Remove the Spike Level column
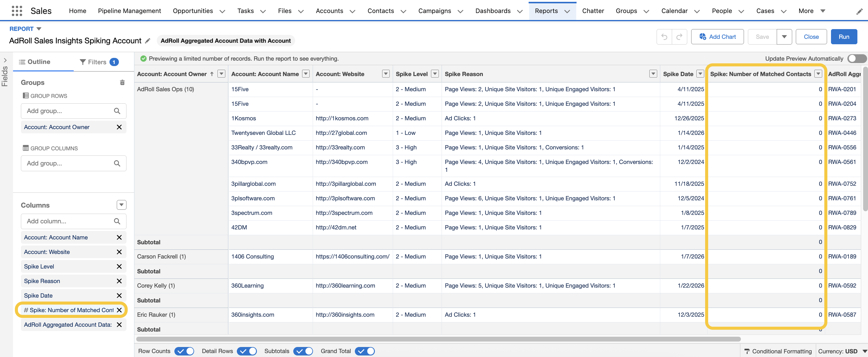 point(119,266)
